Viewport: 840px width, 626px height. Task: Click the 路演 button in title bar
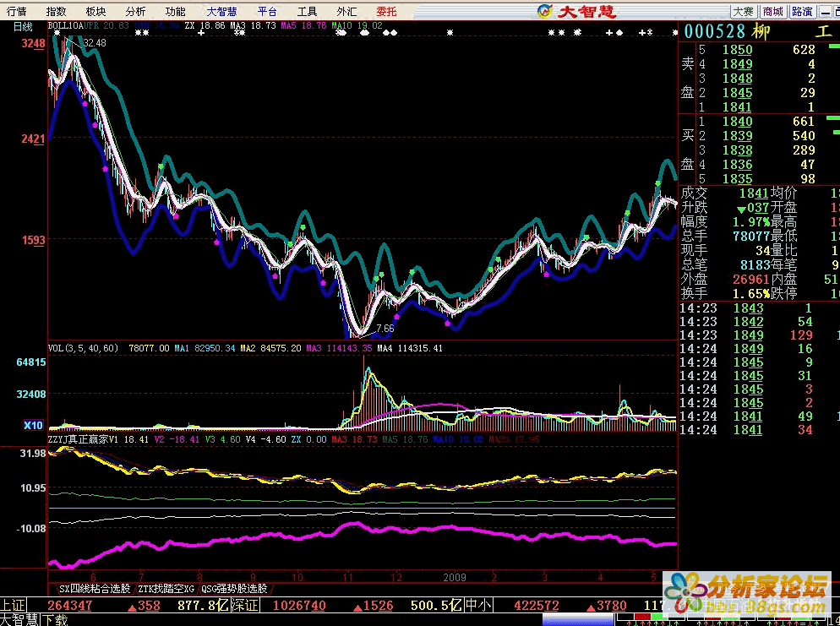click(802, 11)
